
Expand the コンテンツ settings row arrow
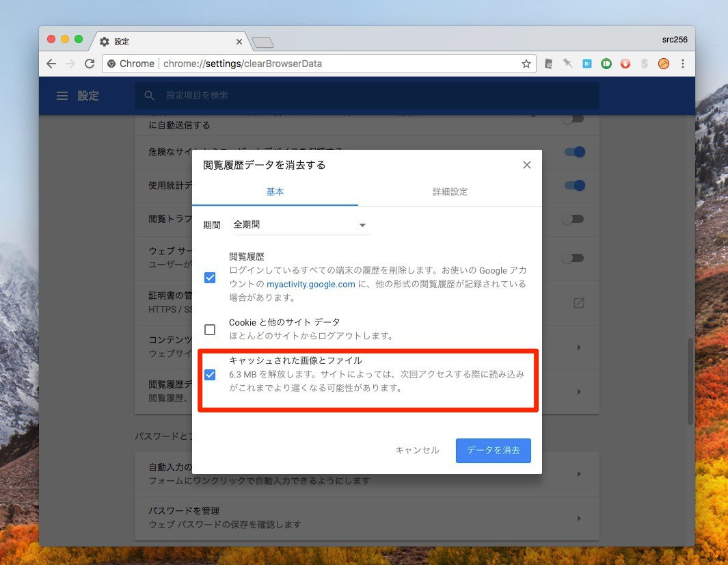[578, 347]
